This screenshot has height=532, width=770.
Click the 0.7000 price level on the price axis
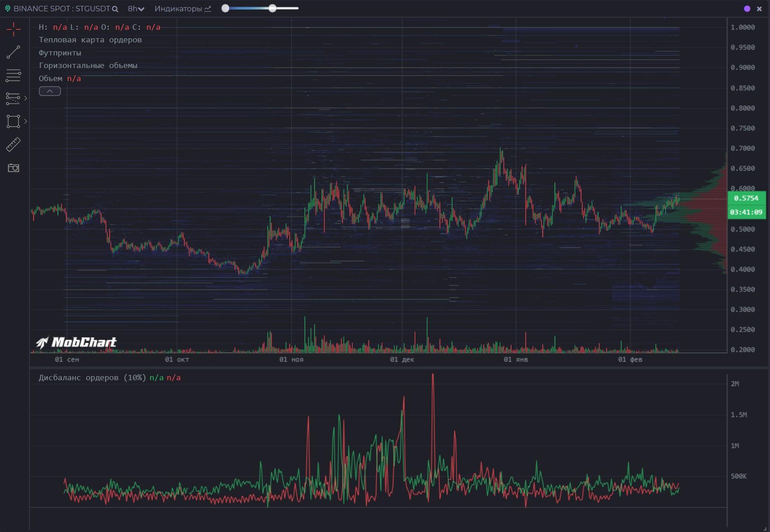743,149
